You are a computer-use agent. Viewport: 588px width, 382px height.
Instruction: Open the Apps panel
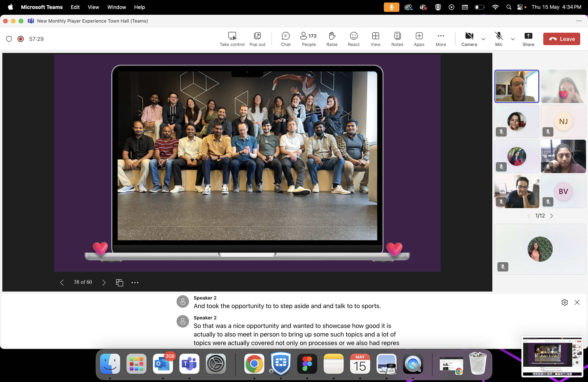click(x=419, y=39)
